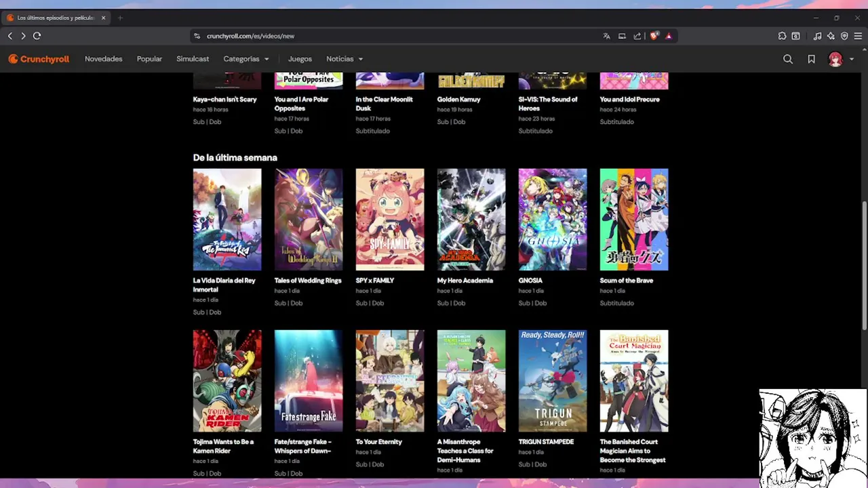Click the 'De la última semana' heading

point(235,157)
